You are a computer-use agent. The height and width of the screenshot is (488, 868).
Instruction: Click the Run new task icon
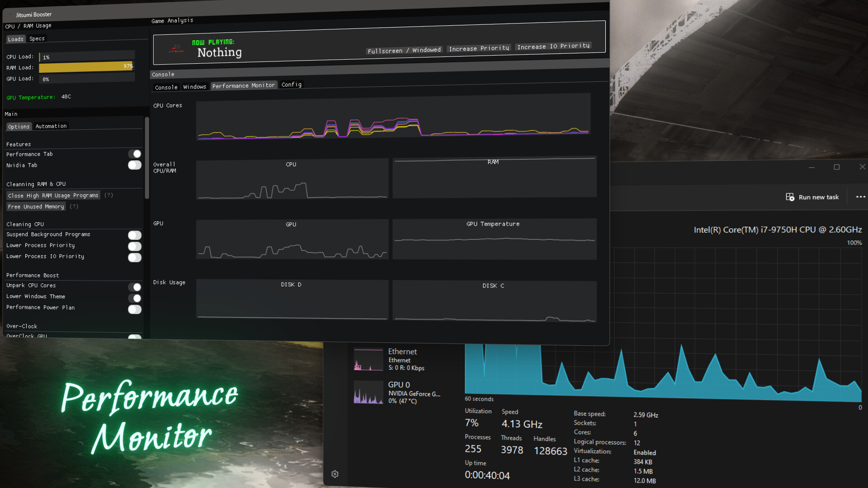click(790, 197)
